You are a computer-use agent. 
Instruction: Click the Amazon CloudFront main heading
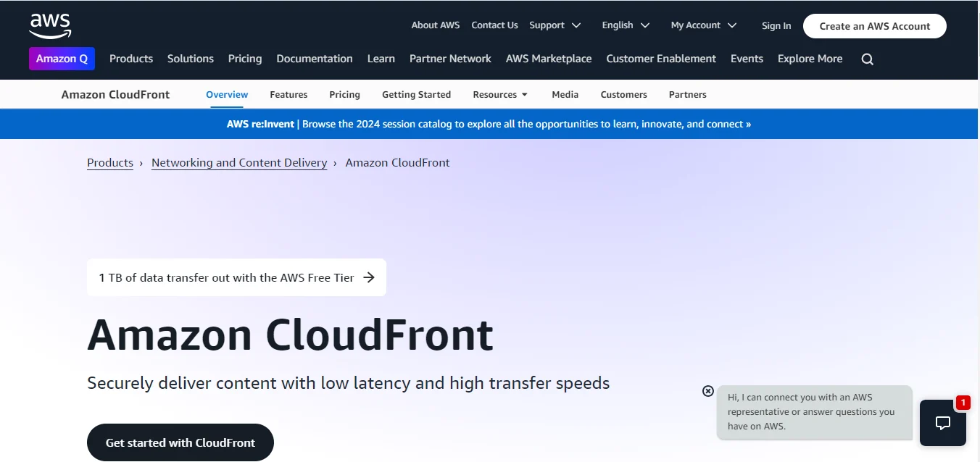[290, 335]
